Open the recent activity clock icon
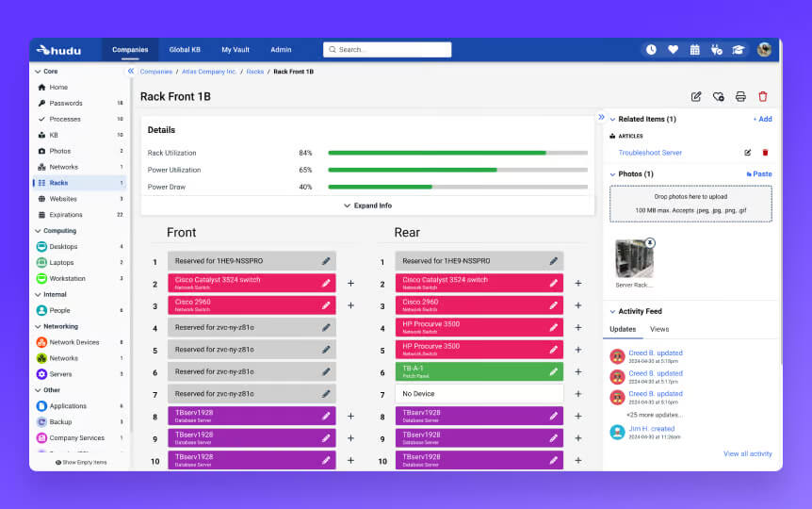The image size is (812, 509). pos(651,50)
